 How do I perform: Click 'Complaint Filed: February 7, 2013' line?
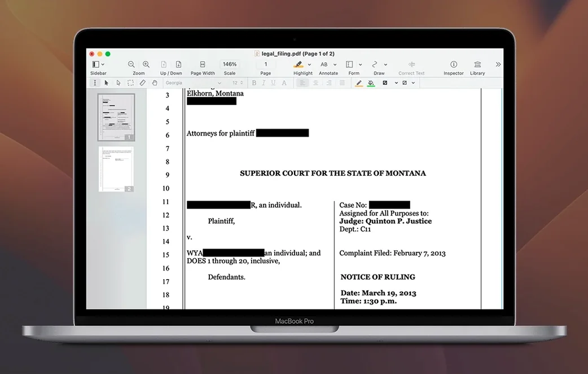(x=392, y=253)
